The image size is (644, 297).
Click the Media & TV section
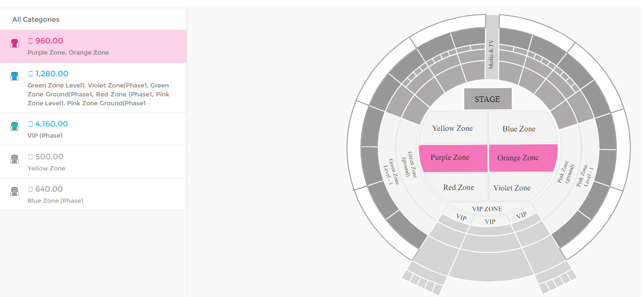tap(492, 47)
